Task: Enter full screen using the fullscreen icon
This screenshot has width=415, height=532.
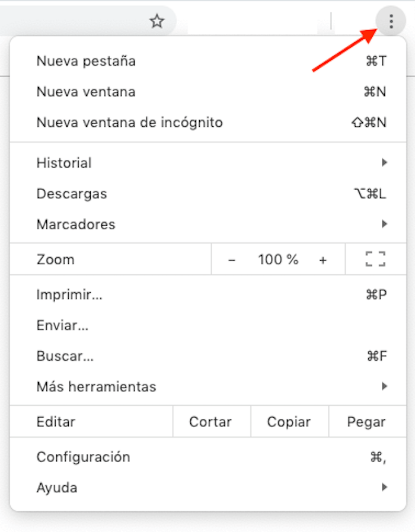Action: (x=376, y=259)
